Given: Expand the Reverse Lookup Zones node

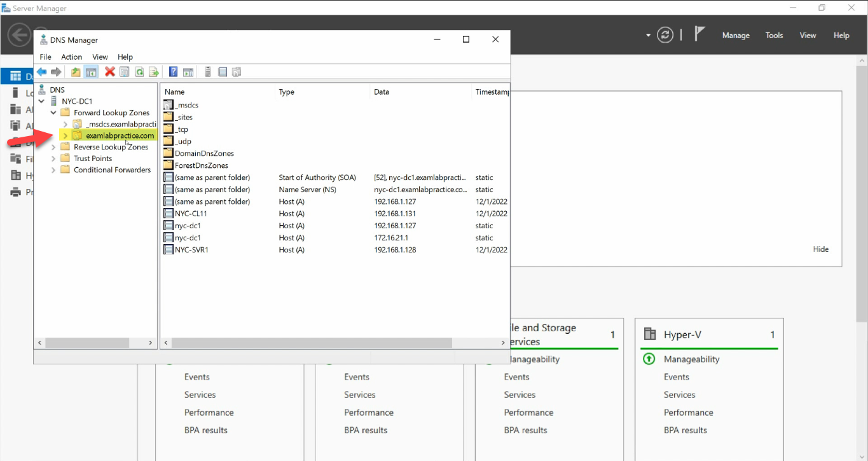Looking at the screenshot, I should pyautogui.click(x=53, y=147).
